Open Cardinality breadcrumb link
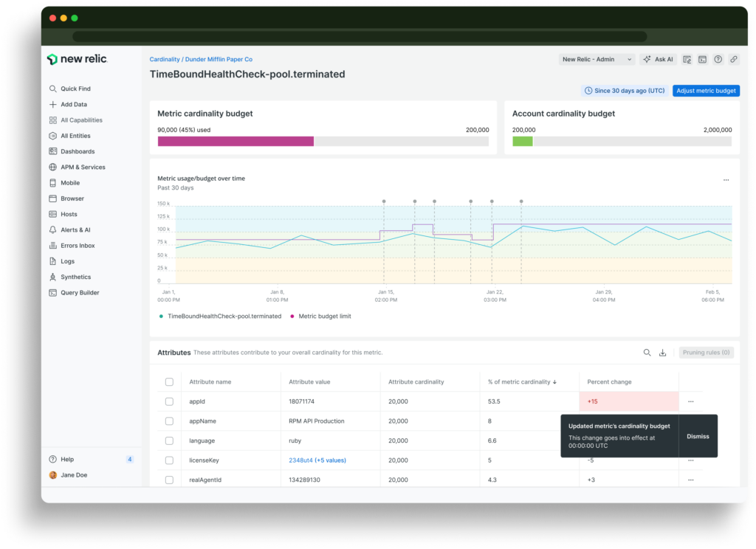Viewport: 756px width, 549px height. [x=165, y=59]
